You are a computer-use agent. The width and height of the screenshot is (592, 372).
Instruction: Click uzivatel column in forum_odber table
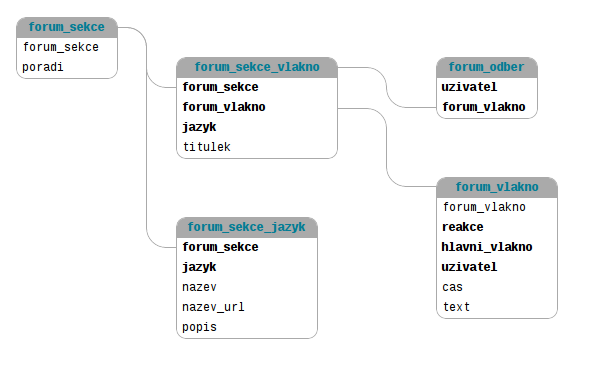469,87
